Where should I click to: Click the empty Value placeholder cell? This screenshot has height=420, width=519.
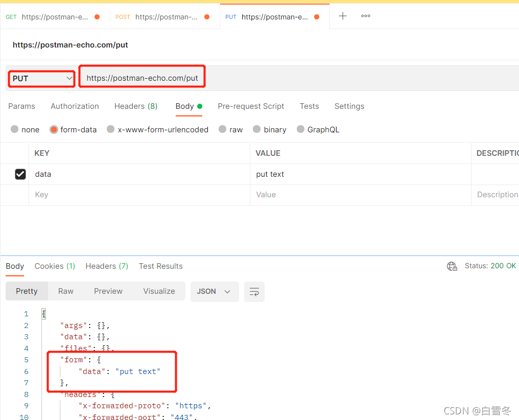tap(361, 195)
